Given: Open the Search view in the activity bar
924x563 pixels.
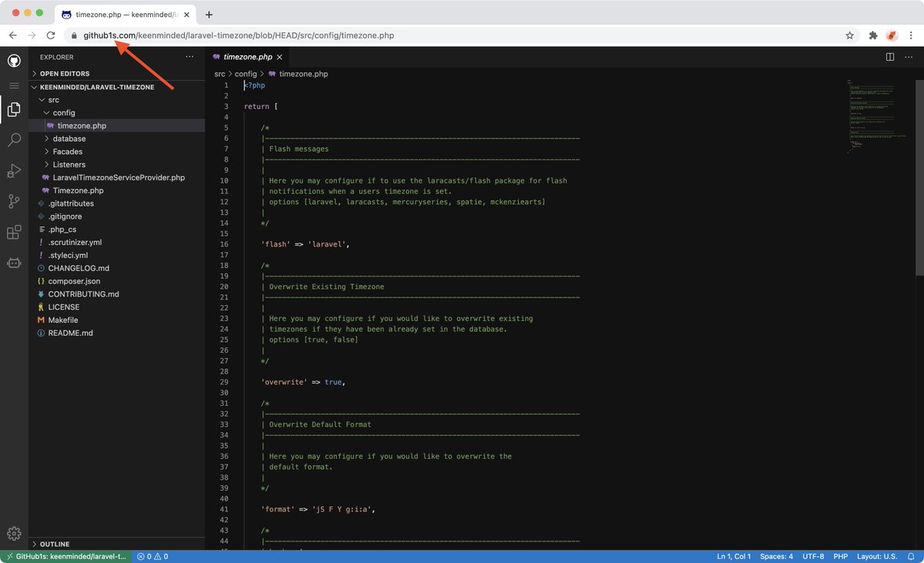Looking at the screenshot, I should (14, 139).
